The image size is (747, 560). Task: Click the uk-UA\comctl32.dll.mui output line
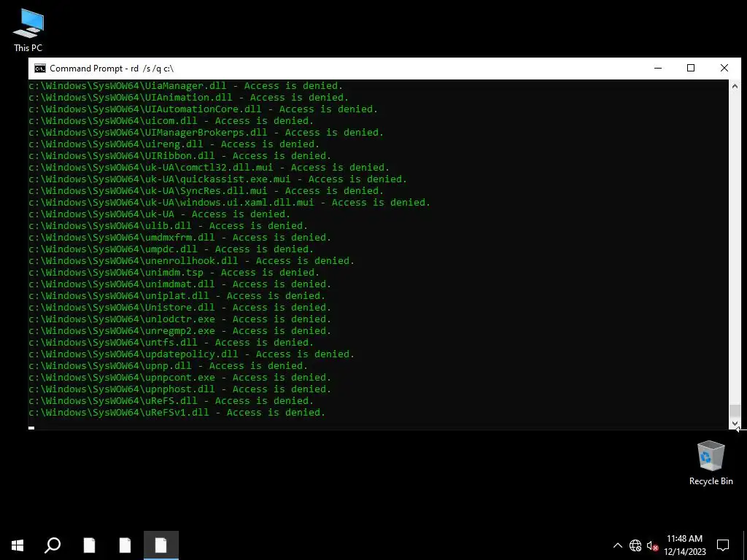(209, 168)
